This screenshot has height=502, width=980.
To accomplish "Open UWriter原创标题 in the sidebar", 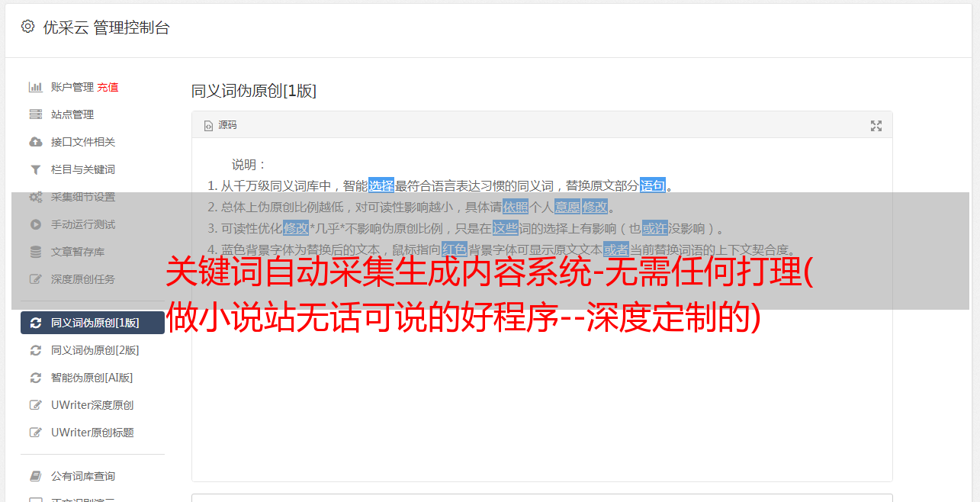I will click(92, 433).
